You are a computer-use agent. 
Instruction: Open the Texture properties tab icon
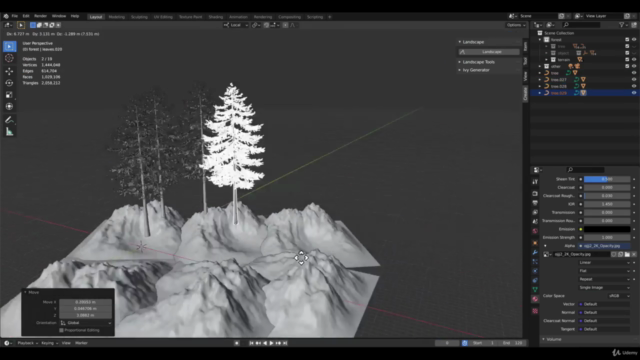pyautogui.click(x=535, y=311)
